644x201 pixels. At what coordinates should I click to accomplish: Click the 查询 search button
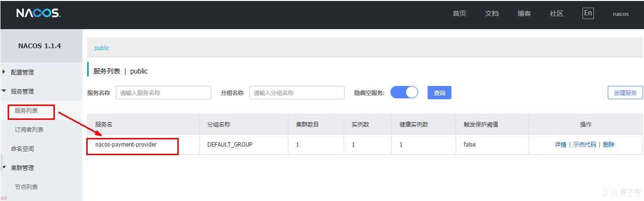[x=440, y=93]
